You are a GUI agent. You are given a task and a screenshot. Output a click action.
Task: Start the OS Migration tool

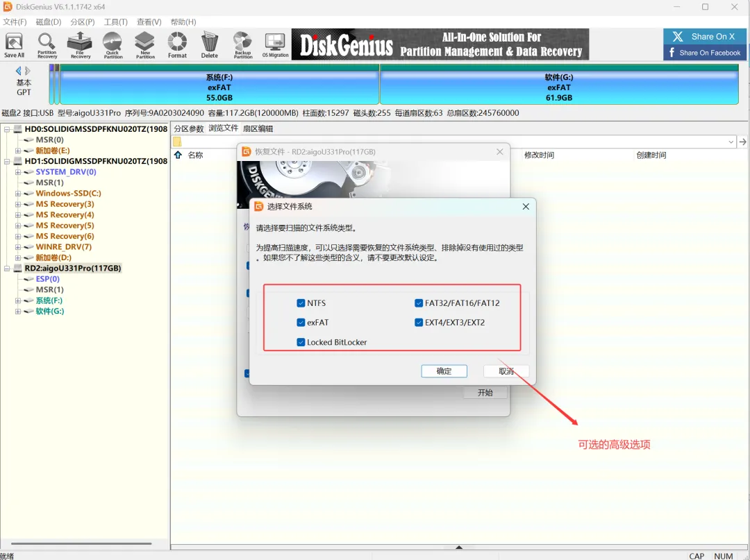pyautogui.click(x=276, y=45)
